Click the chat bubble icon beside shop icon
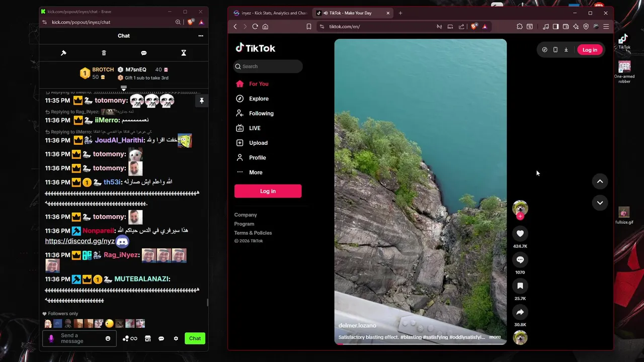This screenshot has height=362, width=644. click(161, 338)
